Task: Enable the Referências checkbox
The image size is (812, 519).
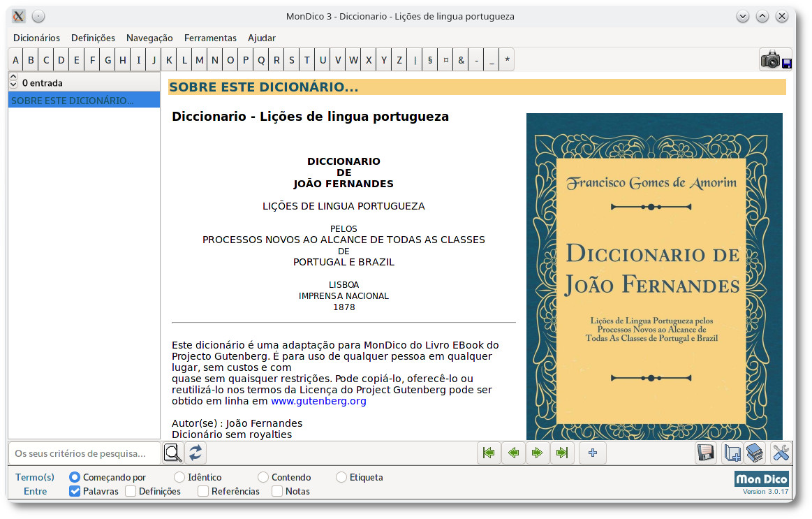Action: (x=203, y=491)
